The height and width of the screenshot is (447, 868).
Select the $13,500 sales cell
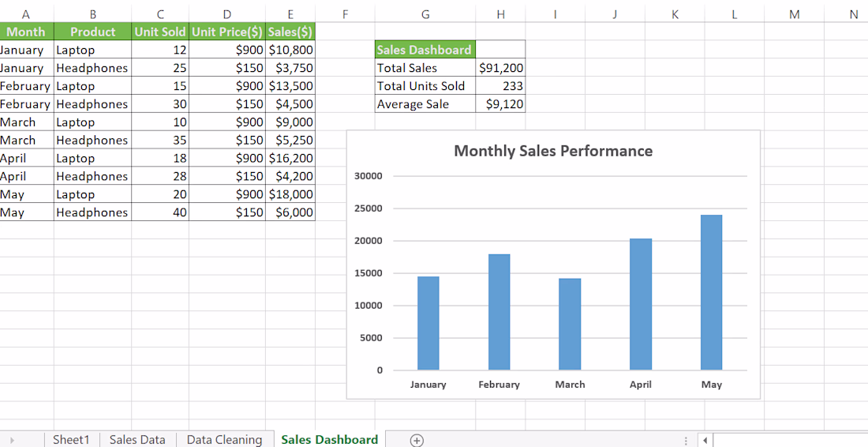click(x=290, y=86)
